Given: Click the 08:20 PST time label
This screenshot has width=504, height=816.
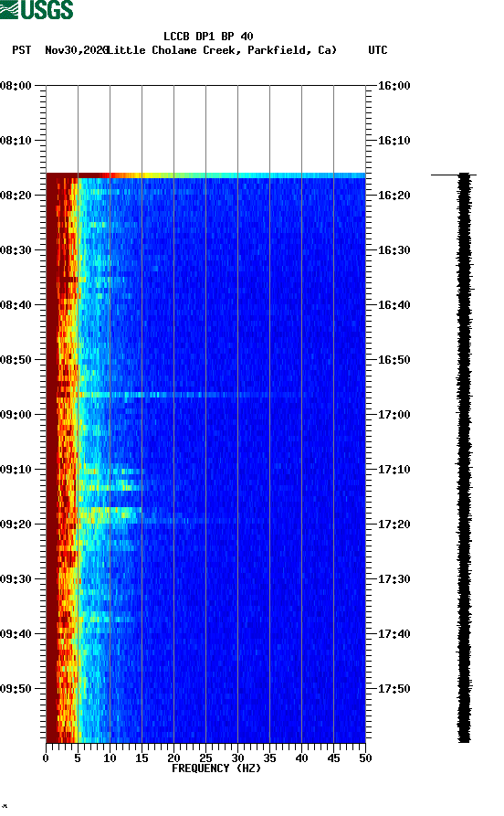Looking at the screenshot, I should [16, 196].
